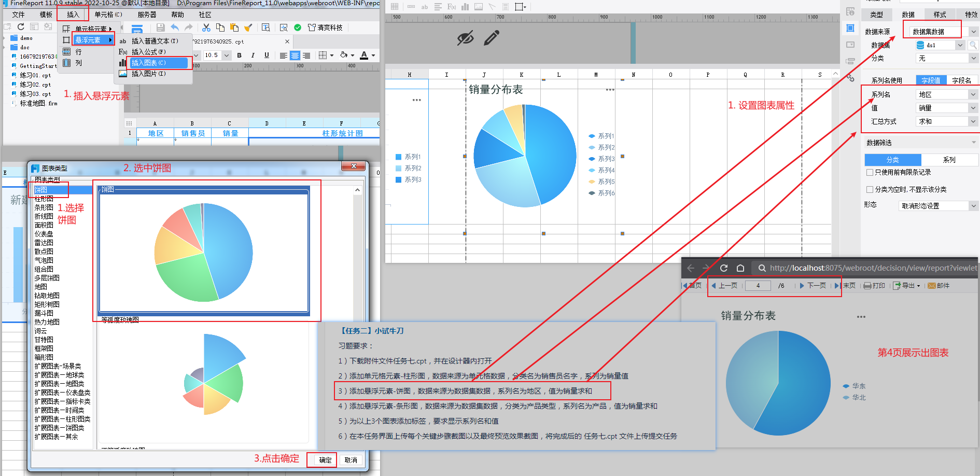Click the 系列1 legend marker in pie chart
This screenshot has height=476, width=980.
coord(592,136)
